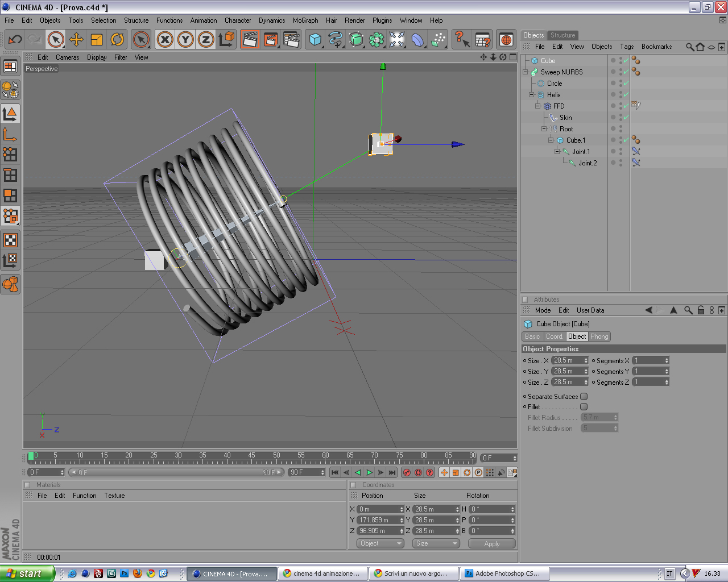Click the Windows start button
This screenshot has height=582, width=728.
27,573
